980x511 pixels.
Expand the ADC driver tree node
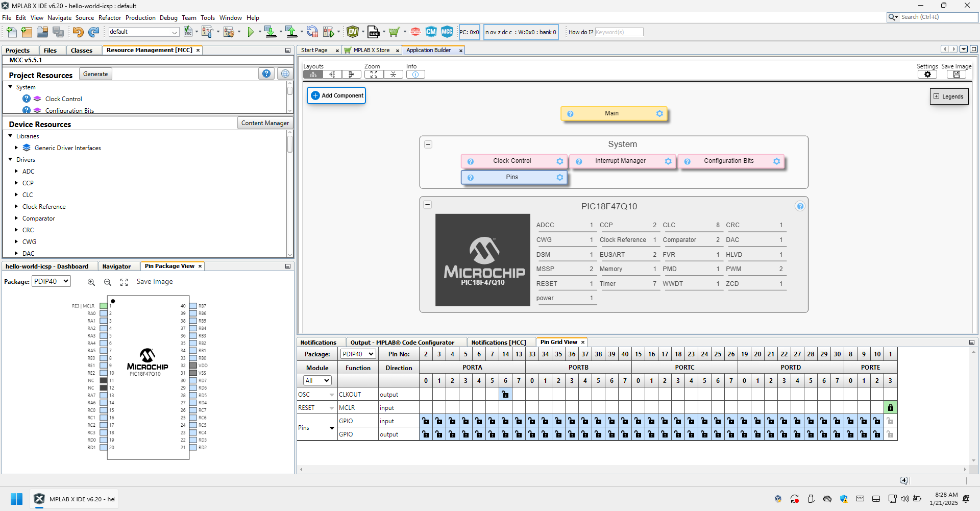point(16,172)
